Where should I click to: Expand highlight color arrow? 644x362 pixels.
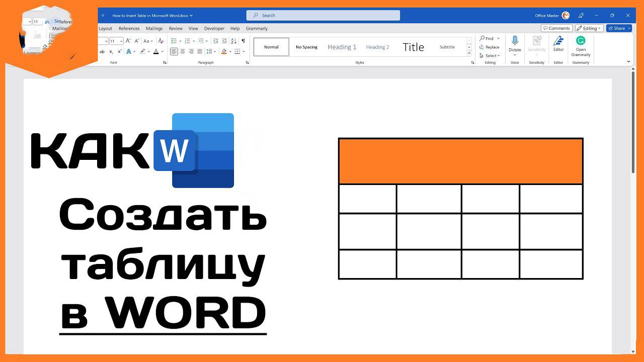(149, 51)
